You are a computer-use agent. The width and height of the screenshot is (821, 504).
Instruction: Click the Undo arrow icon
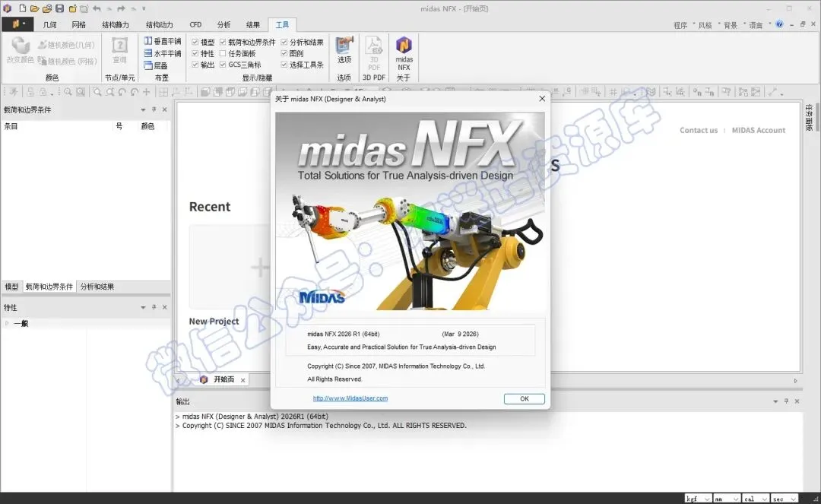click(97, 8)
